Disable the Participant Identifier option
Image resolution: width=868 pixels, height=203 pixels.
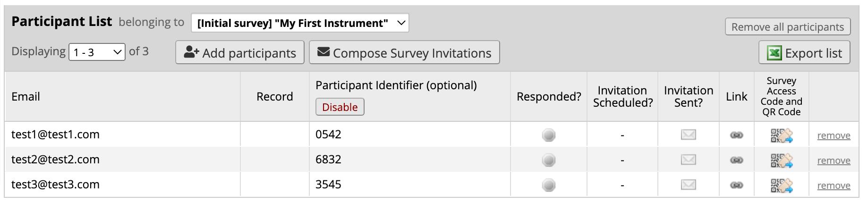click(x=340, y=107)
